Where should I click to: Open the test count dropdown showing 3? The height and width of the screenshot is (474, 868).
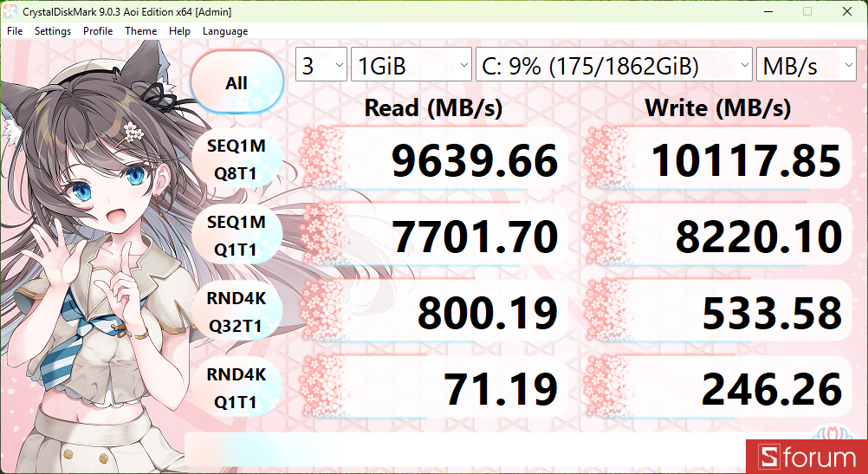pyautogui.click(x=321, y=65)
